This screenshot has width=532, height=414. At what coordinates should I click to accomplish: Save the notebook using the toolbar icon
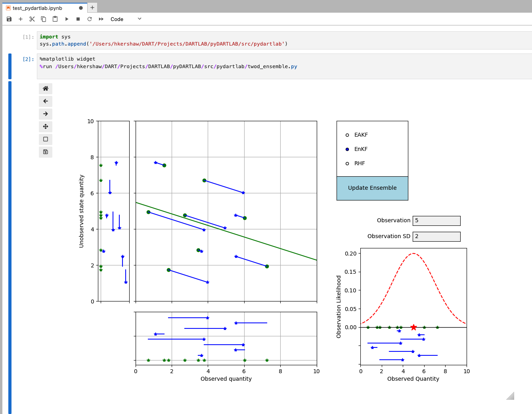tap(9, 19)
